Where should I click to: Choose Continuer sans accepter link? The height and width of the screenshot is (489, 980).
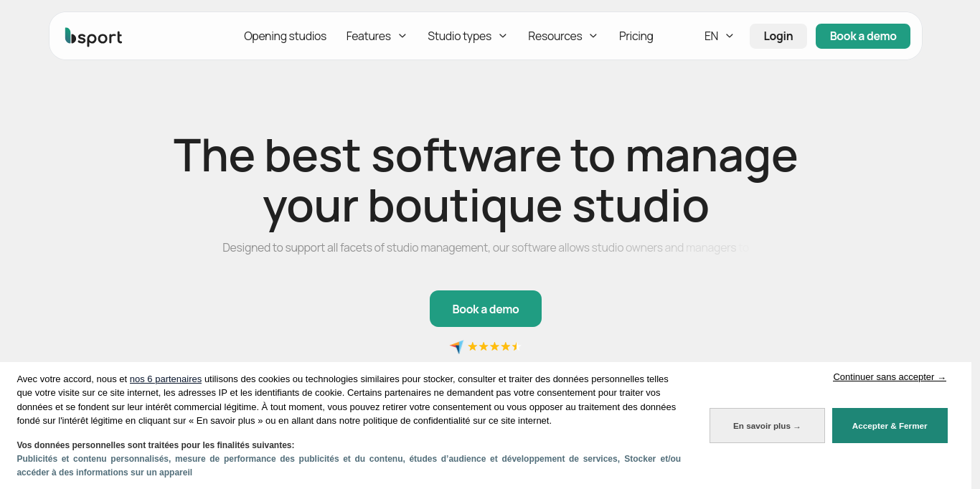pos(889,377)
